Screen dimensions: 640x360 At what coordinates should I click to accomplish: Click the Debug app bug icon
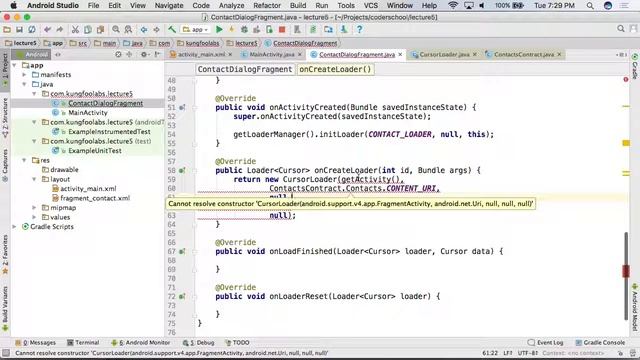[244, 29]
